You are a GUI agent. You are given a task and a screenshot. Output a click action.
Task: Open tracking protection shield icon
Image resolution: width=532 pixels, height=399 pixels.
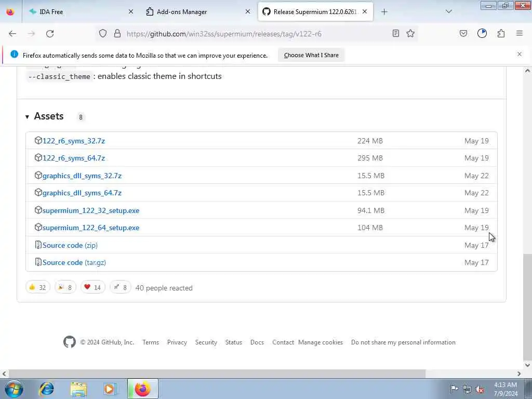[x=103, y=33]
